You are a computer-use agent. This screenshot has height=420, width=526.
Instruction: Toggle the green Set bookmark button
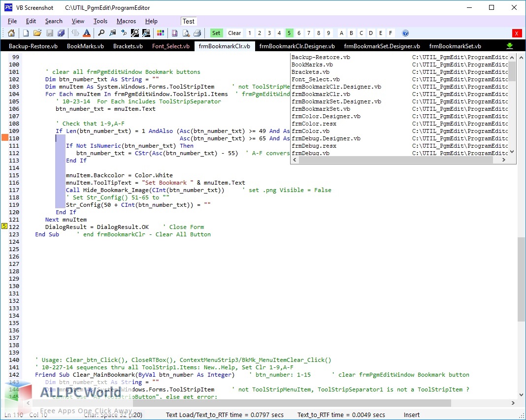click(x=216, y=33)
